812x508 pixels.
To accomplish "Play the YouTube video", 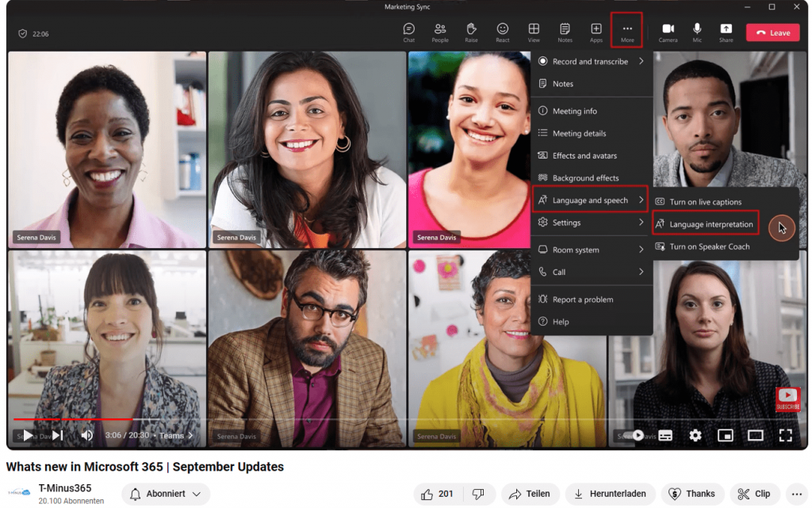I will tap(28, 436).
